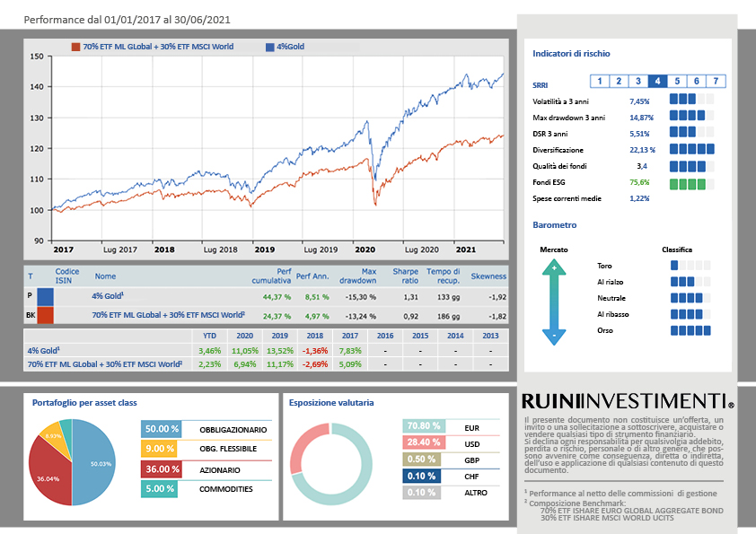Click the 133 gg recovery time value

click(448, 297)
